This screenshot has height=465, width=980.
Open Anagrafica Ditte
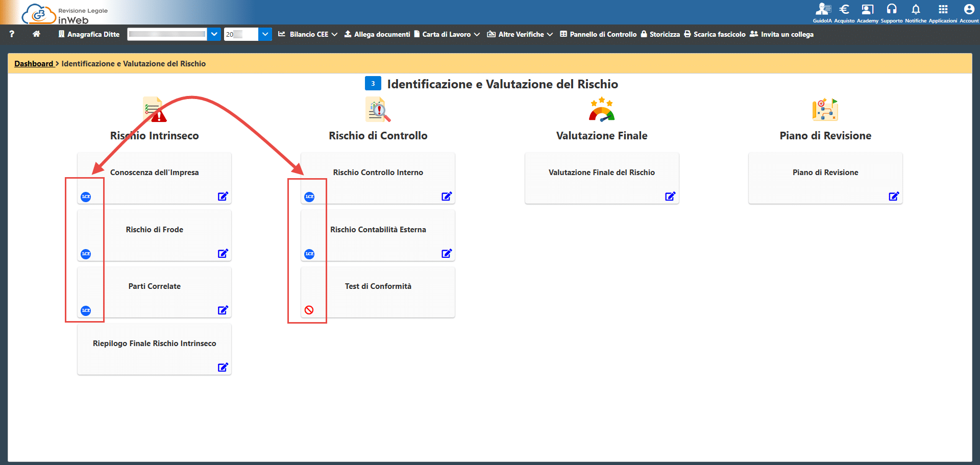point(89,34)
